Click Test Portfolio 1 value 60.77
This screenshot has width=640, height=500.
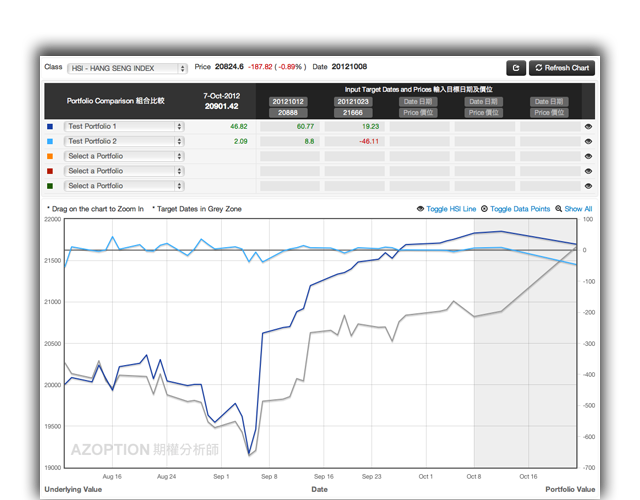pos(305,127)
